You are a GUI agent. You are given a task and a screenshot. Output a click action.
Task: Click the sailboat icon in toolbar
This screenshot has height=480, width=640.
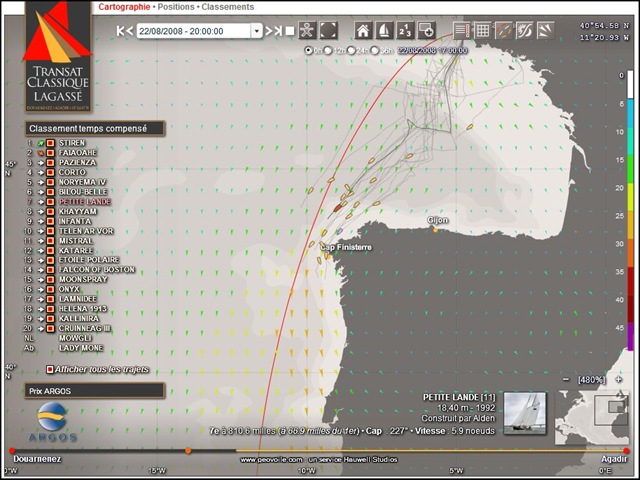(x=384, y=31)
